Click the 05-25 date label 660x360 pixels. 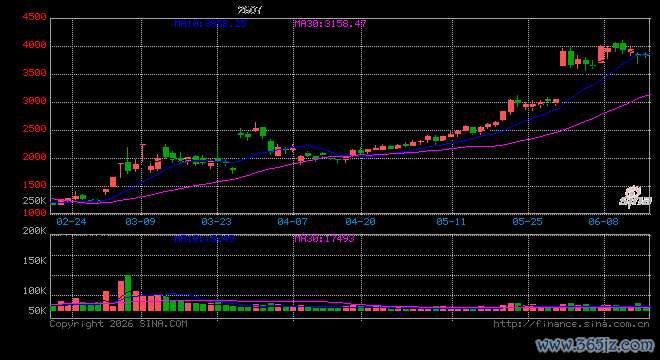click(527, 221)
